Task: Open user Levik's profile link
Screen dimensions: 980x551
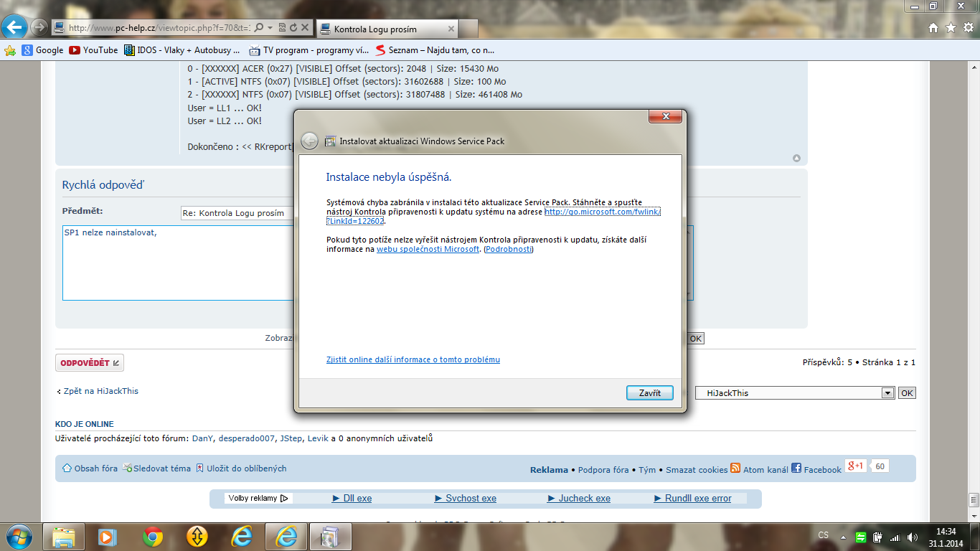Action: (318, 438)
